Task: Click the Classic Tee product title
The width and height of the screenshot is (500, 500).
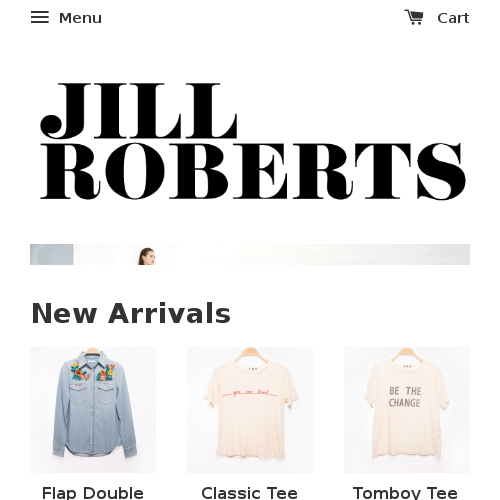Action: [x=250, y=493]
